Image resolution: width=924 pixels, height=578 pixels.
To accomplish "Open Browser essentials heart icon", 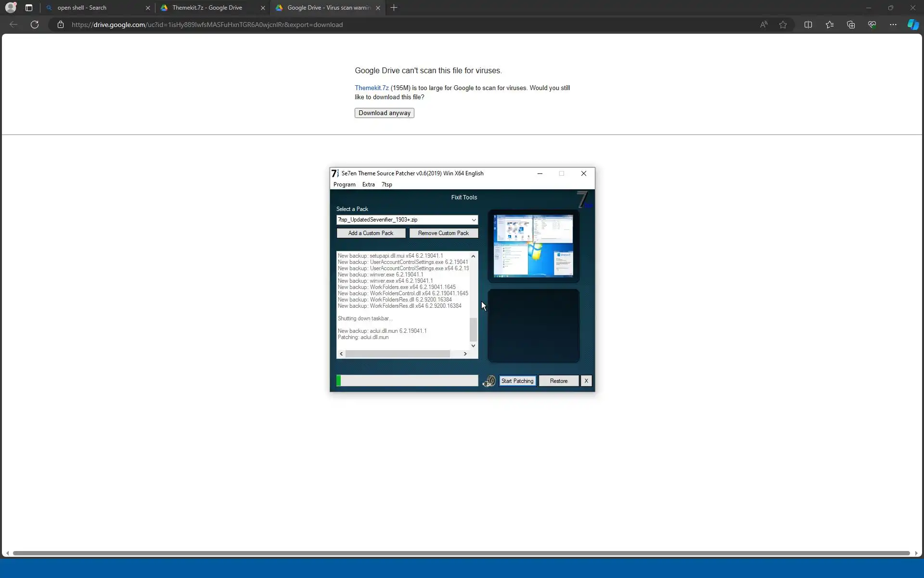I will tap(872, 25).
